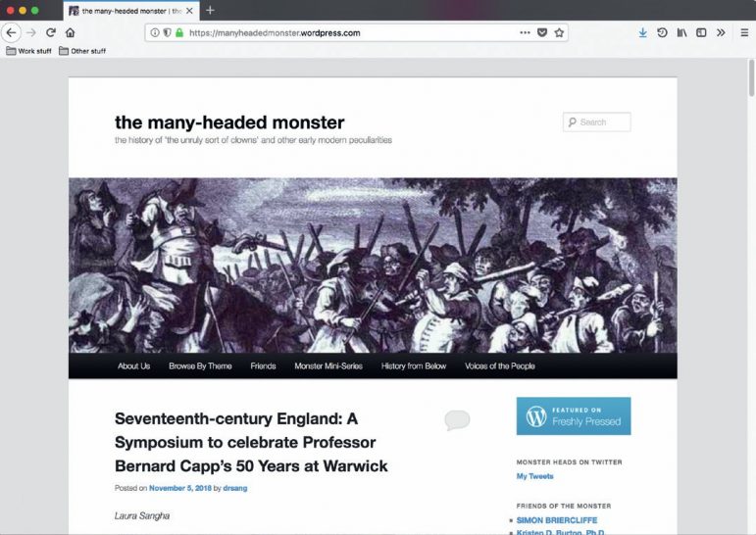This screenshot has width=756, height=535.
Task: Open page actions three-dots menu
Action: (x=525, y=32)
